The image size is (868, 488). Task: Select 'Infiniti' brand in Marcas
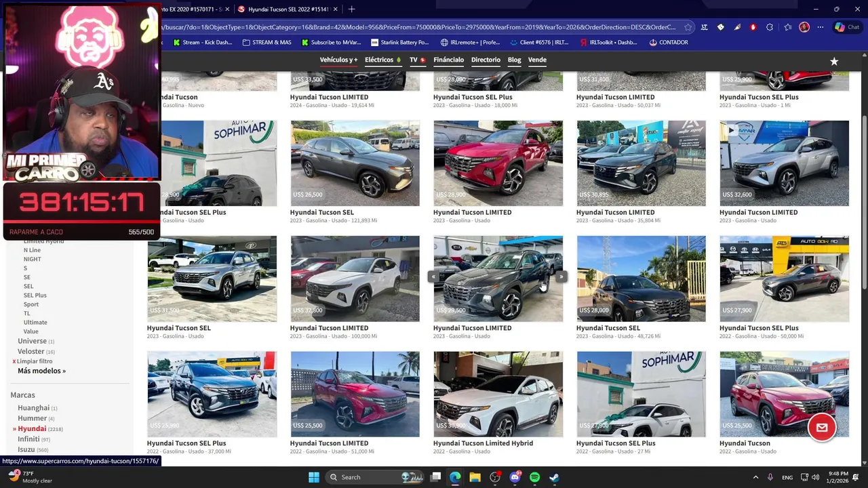[x=28, y=439]
